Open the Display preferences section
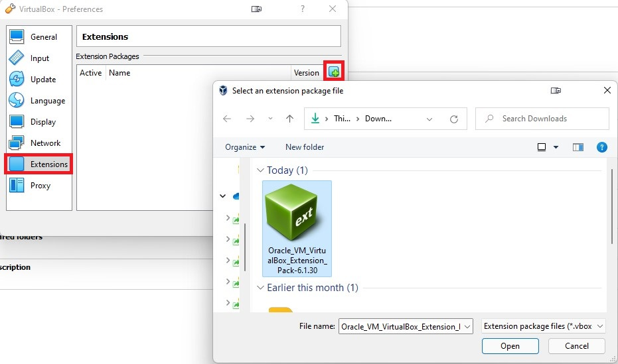The image size is (618, 364). pyautogui.click(x=39, y=122)
